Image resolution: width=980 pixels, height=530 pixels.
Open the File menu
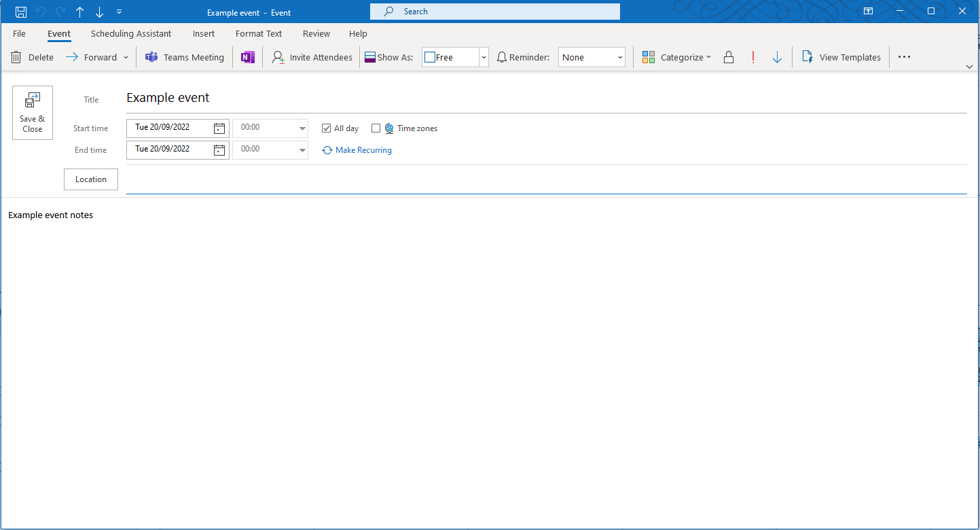pyautogui.click(x=19, y=33)
